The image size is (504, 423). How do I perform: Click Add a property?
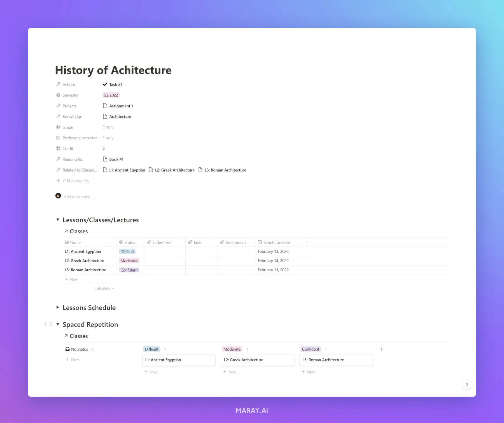pos(76,181)
